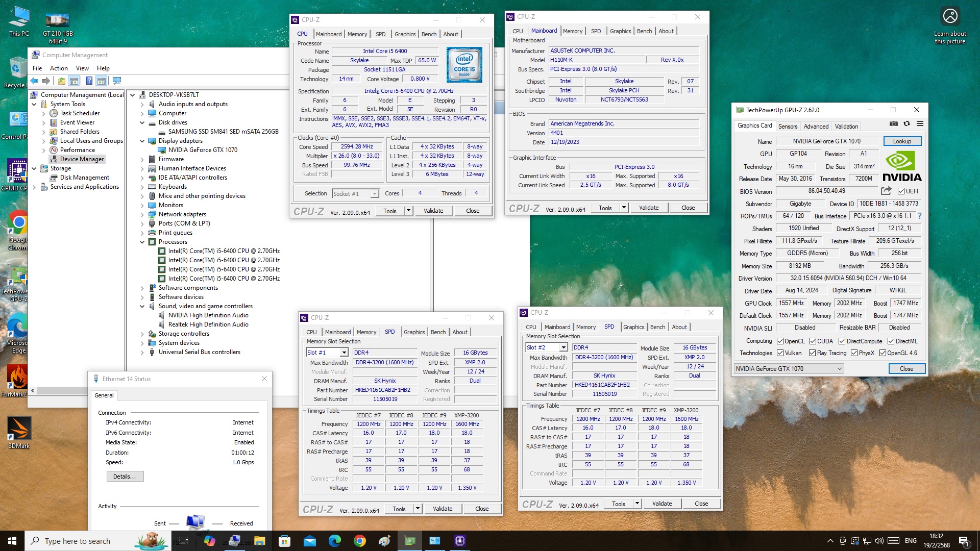Open the Socket #1 selection dropdown
This screenshot has height=551, width=980.
[356, 194]
